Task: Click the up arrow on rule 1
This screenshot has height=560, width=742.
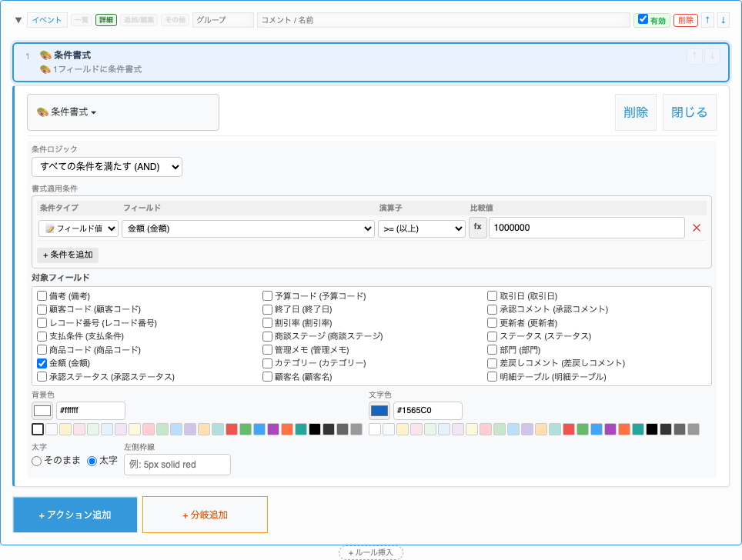Action: (695, 55)
